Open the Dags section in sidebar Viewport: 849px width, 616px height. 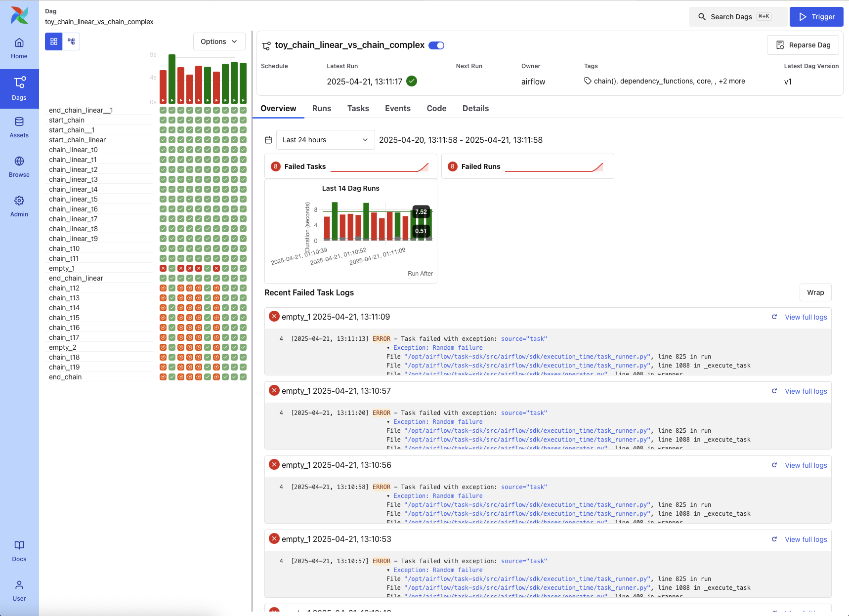pos(19,88)
